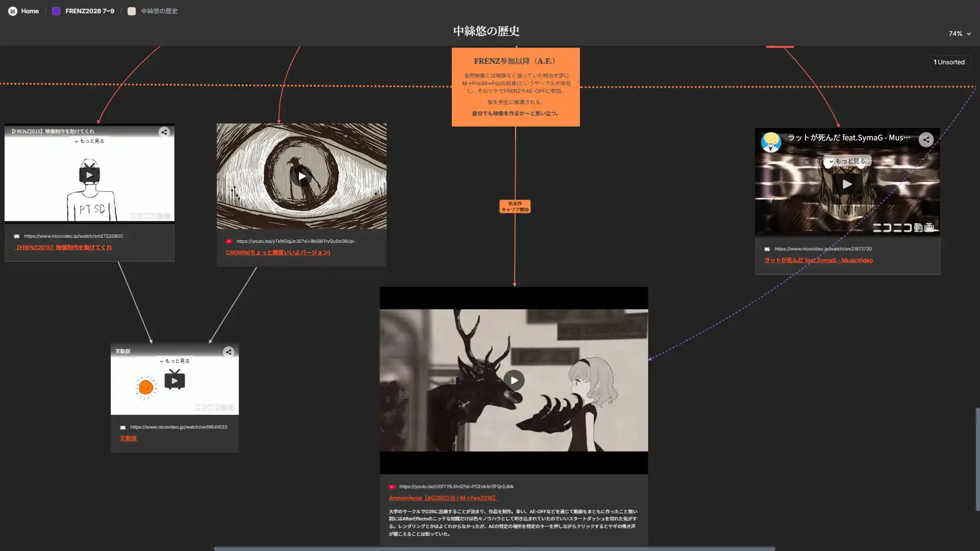
Task: Open the 1 Unsorted panel
Action: (949, 62)
